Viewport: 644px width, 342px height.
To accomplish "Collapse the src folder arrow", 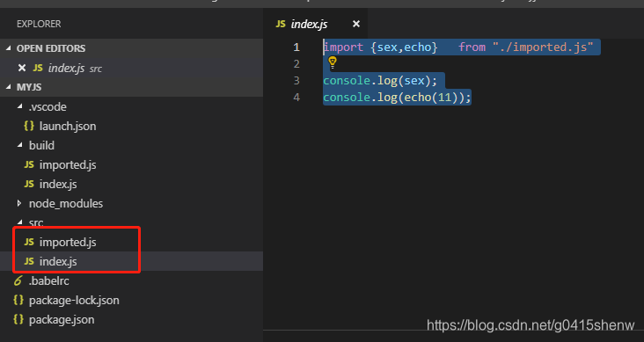I will point(19,222).
